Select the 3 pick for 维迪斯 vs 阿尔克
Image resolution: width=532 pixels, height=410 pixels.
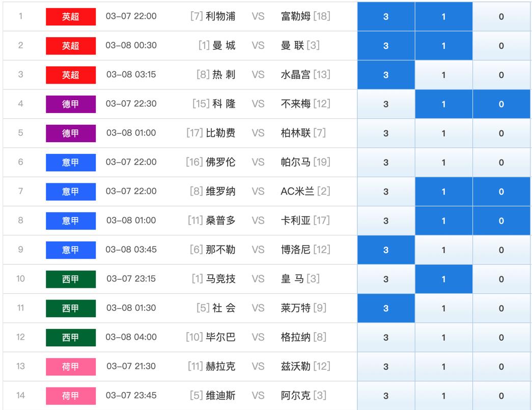(386, 396)
